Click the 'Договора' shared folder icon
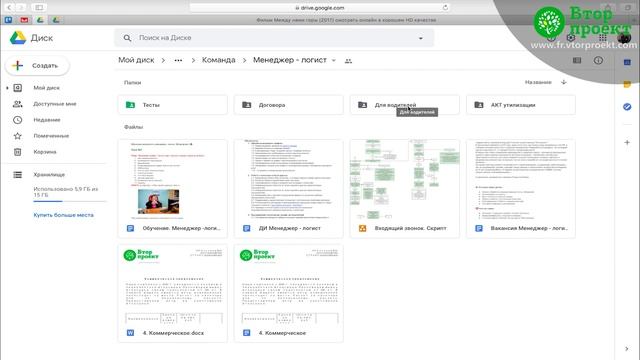Screen dimensions: 640x360 pos(247,105)
